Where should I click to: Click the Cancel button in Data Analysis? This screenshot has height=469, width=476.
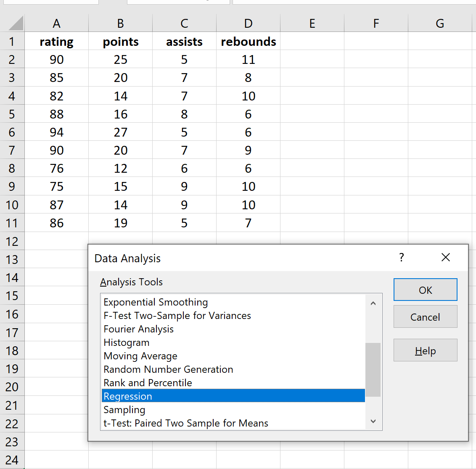click(425, 317)
